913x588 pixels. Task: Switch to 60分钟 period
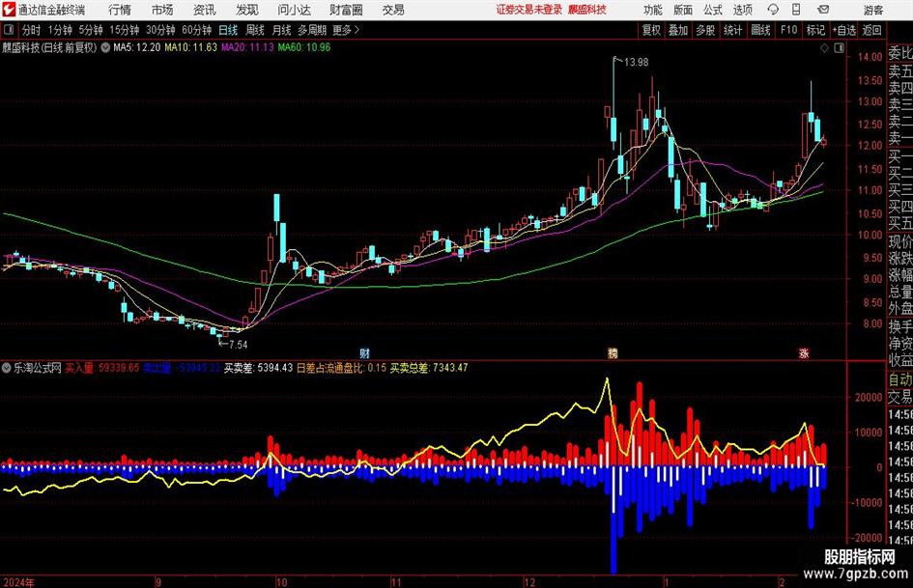[x=197, y=30]
